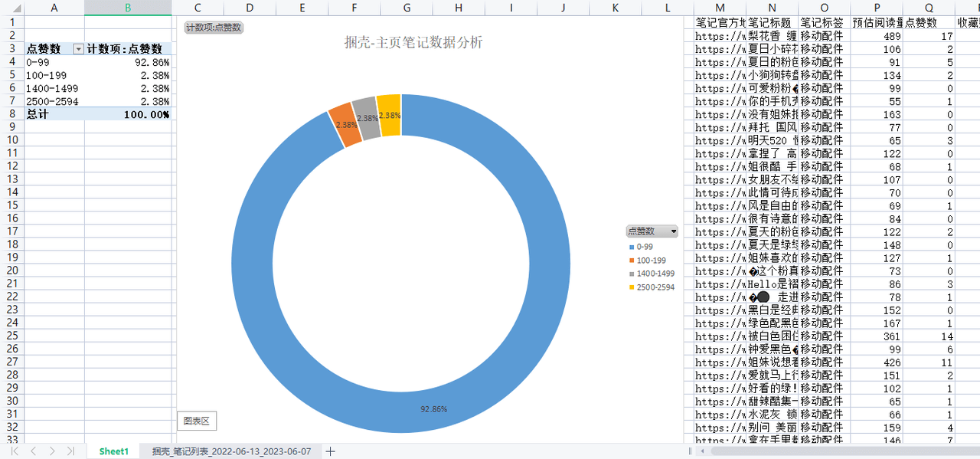Image resolution: width=980 pixels, height=459 pixels.
Task: Select the cell with value 361
Action: [877, 336]
